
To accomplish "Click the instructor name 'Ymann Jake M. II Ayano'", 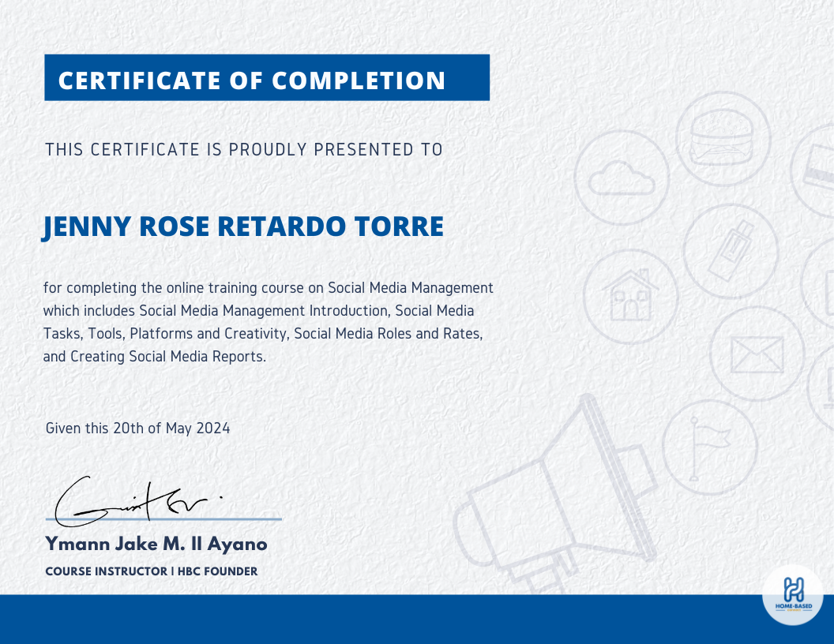I will pyautogui.click(x=156, y=544).
